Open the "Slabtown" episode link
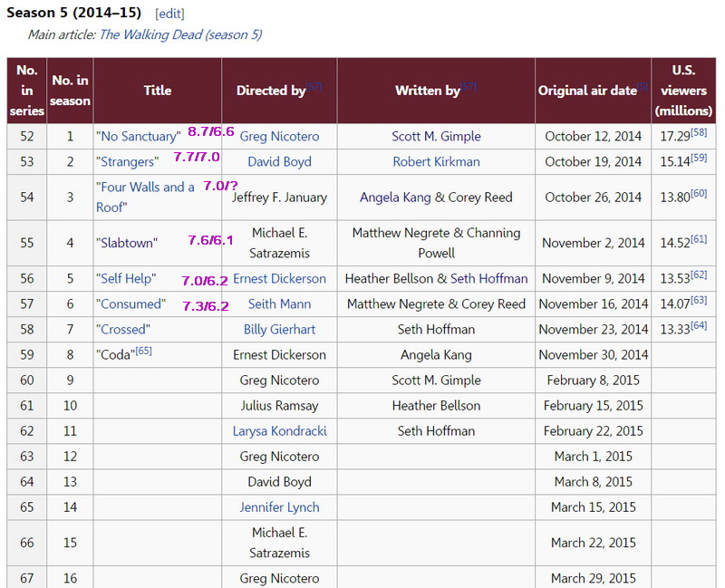The image size is (725, 588). pos(127,243)
